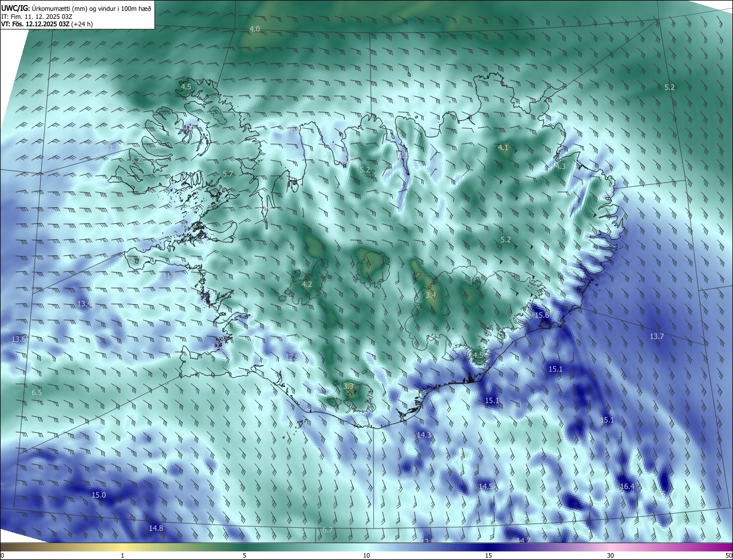Click the 30 tick on the color scale
The width and height of the screenshot is (733, 560).
point(610,555)
